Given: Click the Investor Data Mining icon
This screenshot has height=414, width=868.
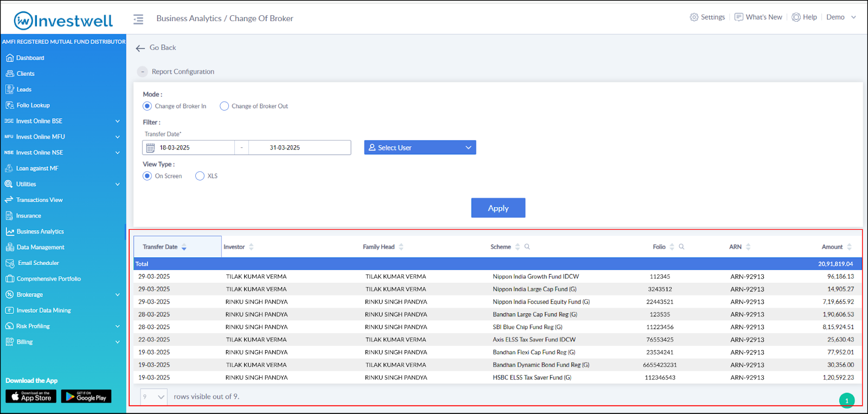Looking at the screenshot, I should 9,310.
